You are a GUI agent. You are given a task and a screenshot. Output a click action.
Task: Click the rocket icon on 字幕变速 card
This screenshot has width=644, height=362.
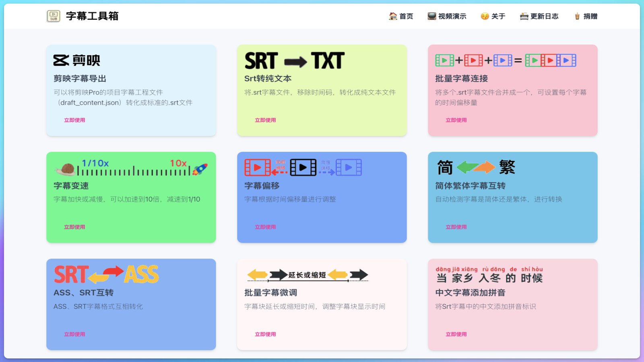[201, 169]
